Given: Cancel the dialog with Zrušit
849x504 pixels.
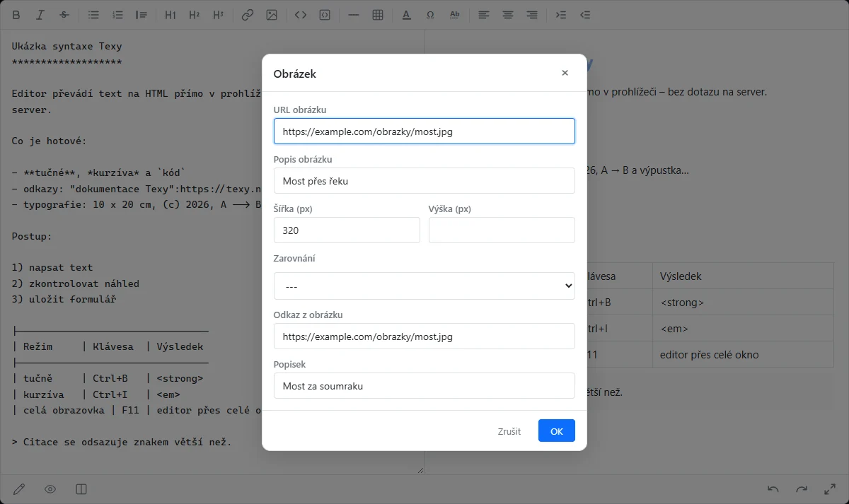Looking at the screenshot, I should pos(509,430).
